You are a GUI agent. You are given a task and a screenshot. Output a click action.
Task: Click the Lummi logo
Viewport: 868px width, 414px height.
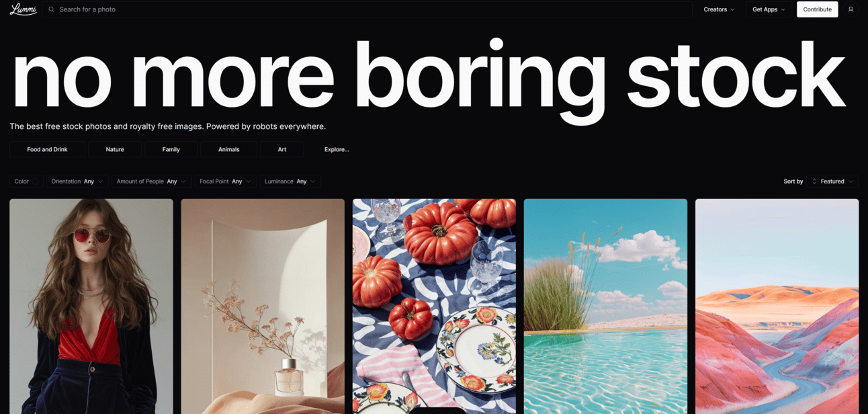23,9
